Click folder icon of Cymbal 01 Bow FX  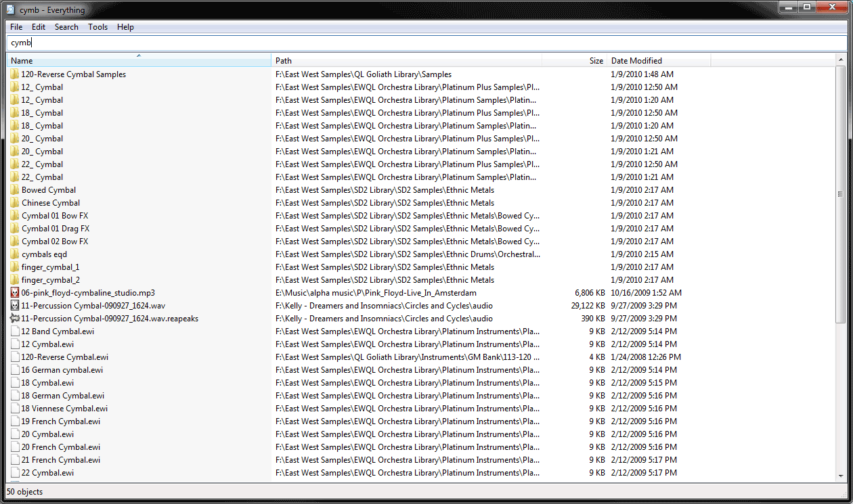click(15, 216)
